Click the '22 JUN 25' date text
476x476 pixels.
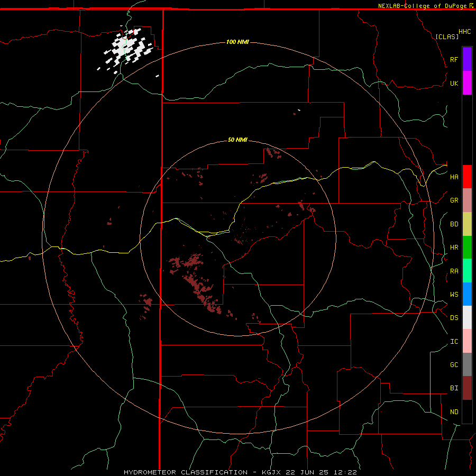coord(308,472)
